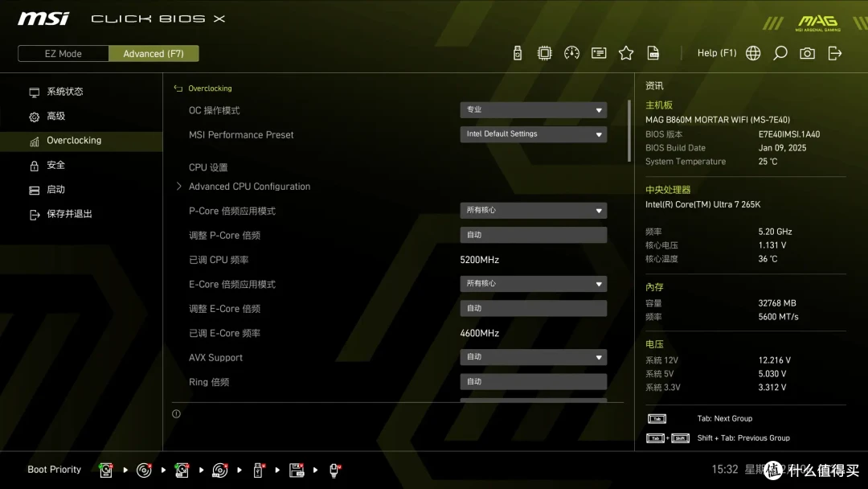Click the Overclocking breadcrumb label
This screenshot has height=489, width=868.
point(210,88)
